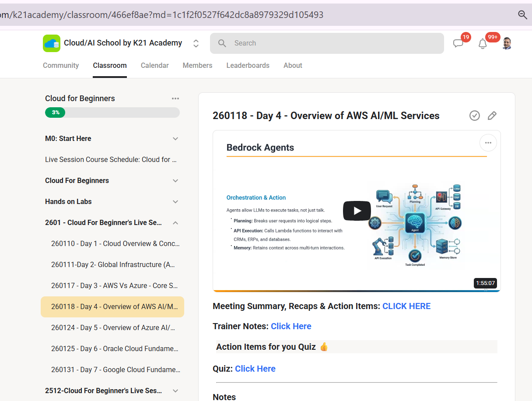Go to the Leaderboards tab
532x401 pixels.
coord(248,65)
